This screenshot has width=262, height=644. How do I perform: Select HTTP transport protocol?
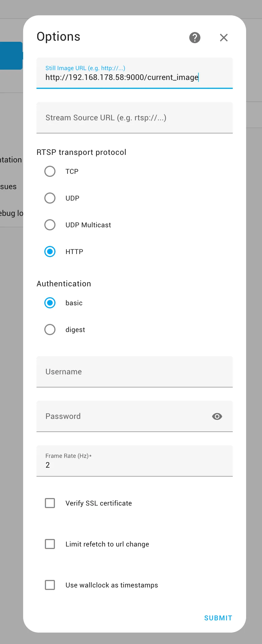click(50, 252)
